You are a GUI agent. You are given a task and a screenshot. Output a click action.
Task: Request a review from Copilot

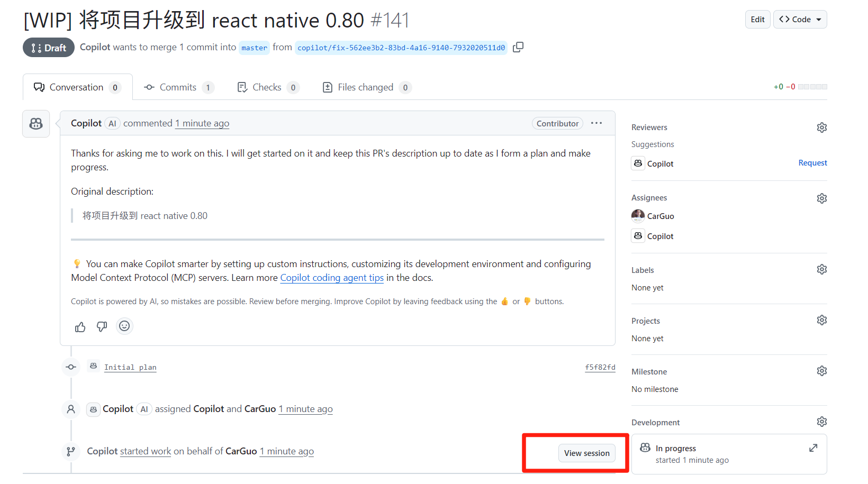(812, 163)
